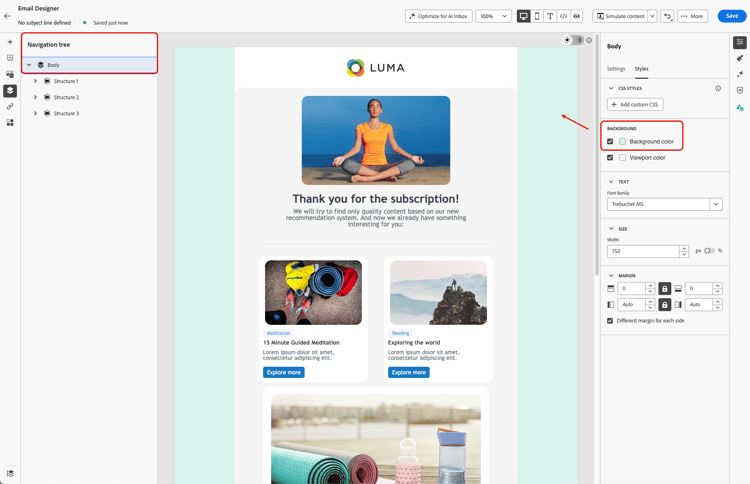Screen dimensions: 750x484
Task: Click the 'No subject line defined' text
Action: tap(44, 23)
